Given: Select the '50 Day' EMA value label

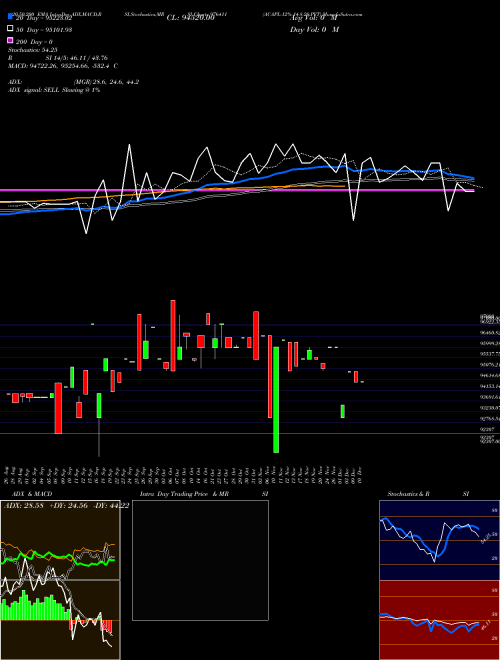Looking at the screenshot, I should pos(44,30).
